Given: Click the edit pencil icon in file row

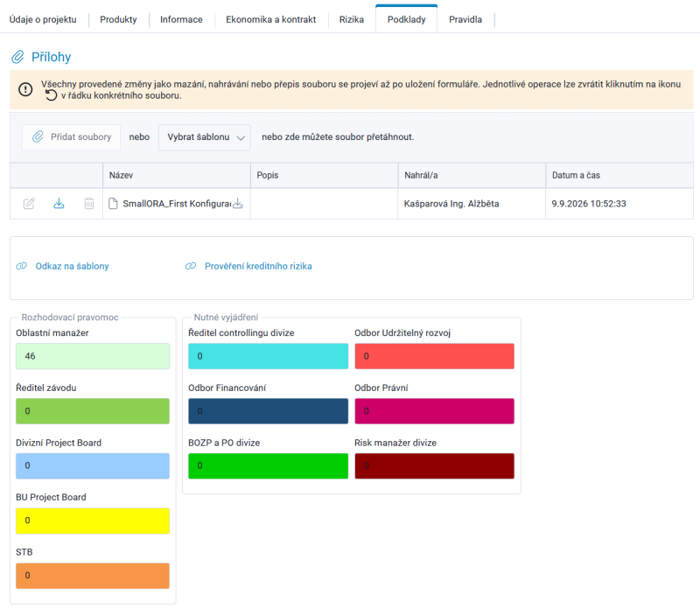Looking at the screenshot, I should tap(29, 204).
